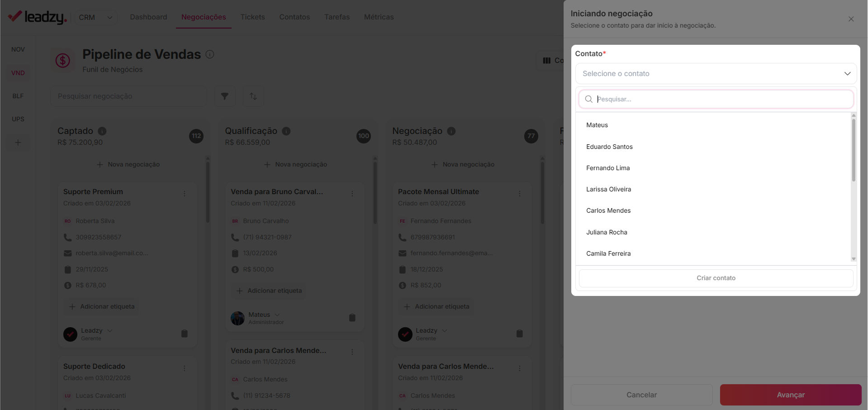Add Nova negociação in Negociação column
The image size is (868, 410).
[x=463, y=164]
